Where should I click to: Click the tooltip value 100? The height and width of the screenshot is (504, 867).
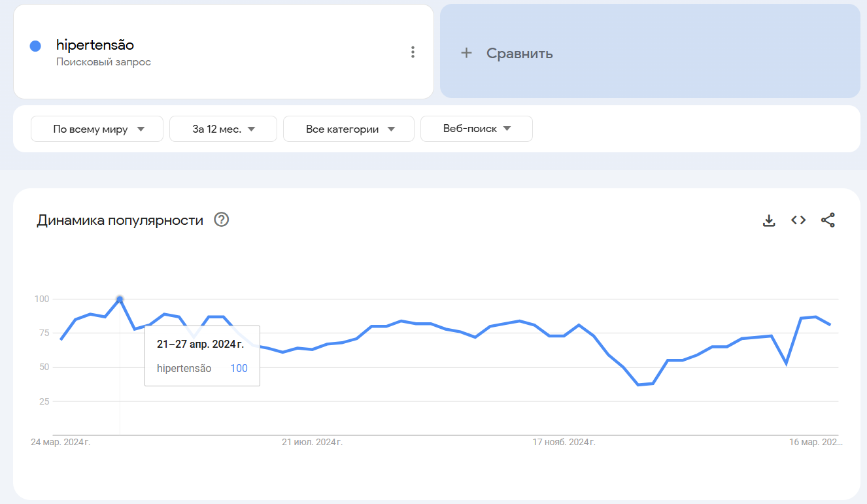(x=239, y=368)
